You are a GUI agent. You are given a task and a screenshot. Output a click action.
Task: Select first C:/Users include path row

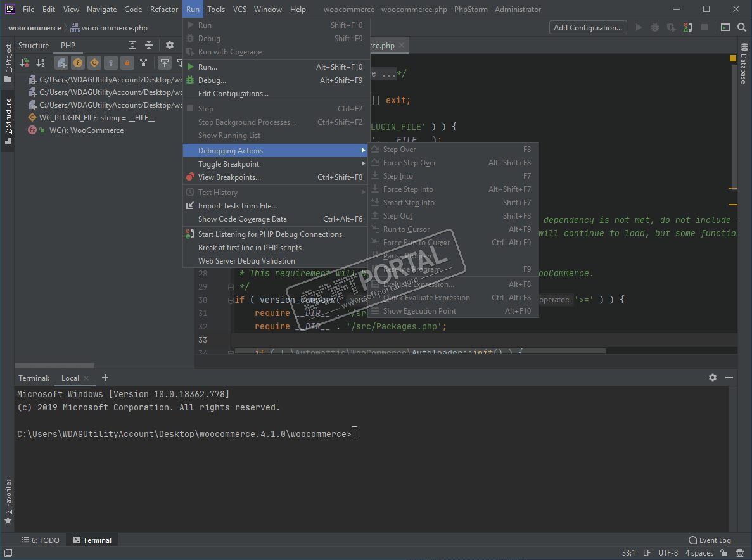tap(106, 80)
